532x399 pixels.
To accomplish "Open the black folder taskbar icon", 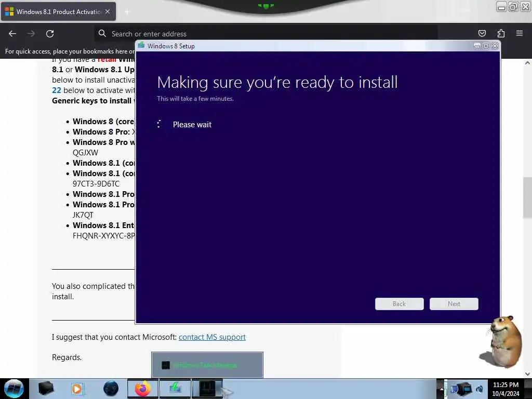I will point(46,389).
